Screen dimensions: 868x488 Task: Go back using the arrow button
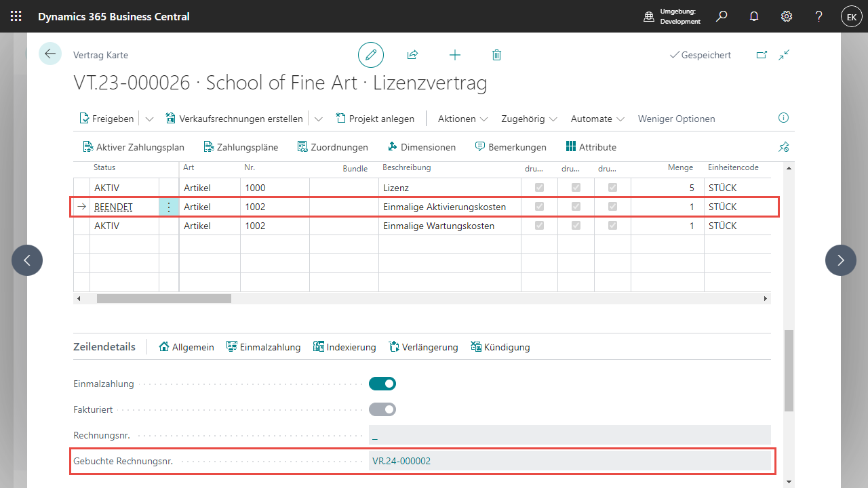(x=50, y=54)
